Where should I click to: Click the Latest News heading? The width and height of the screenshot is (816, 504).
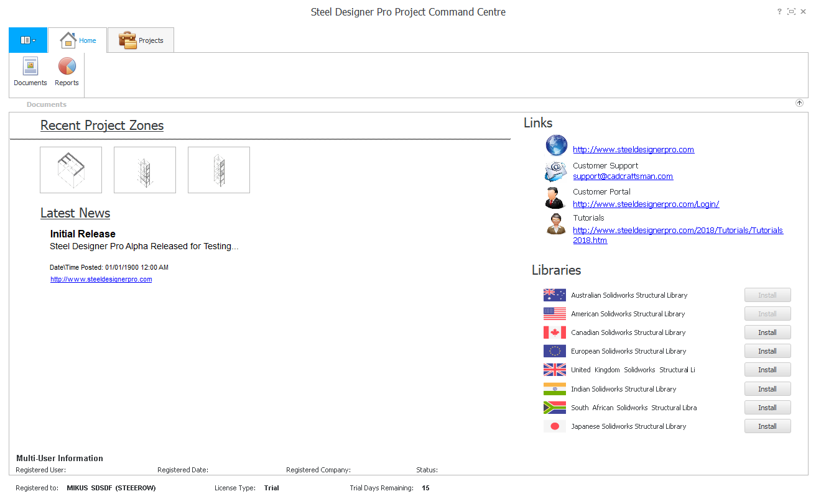[x=75, y=213]
